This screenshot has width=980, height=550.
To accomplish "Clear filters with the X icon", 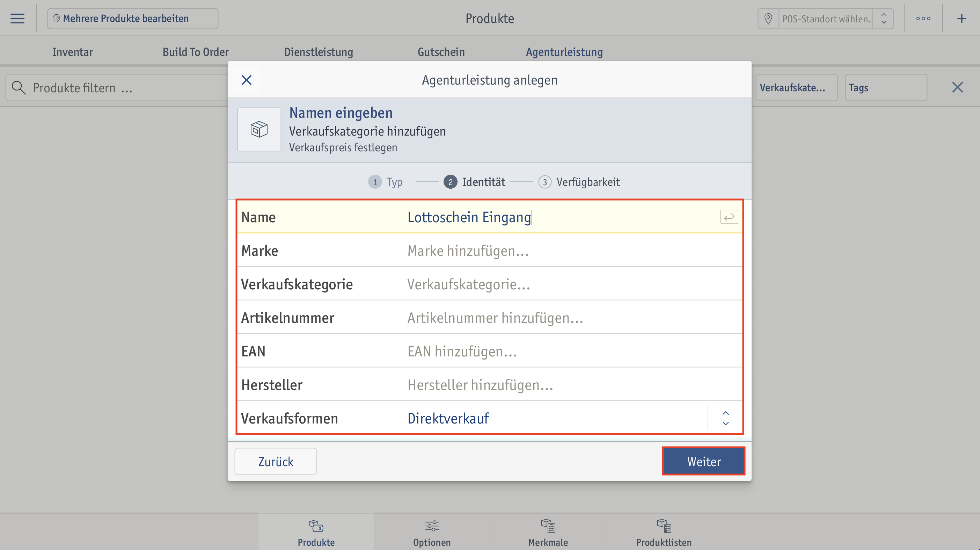I will click(957, 88).
